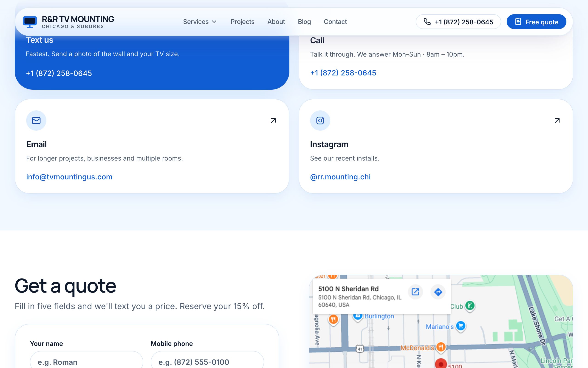Image resolution: width=588 pixels, height=368 pixels.
Task: Click the directions icon in map popup
Action: coord(438,292)
